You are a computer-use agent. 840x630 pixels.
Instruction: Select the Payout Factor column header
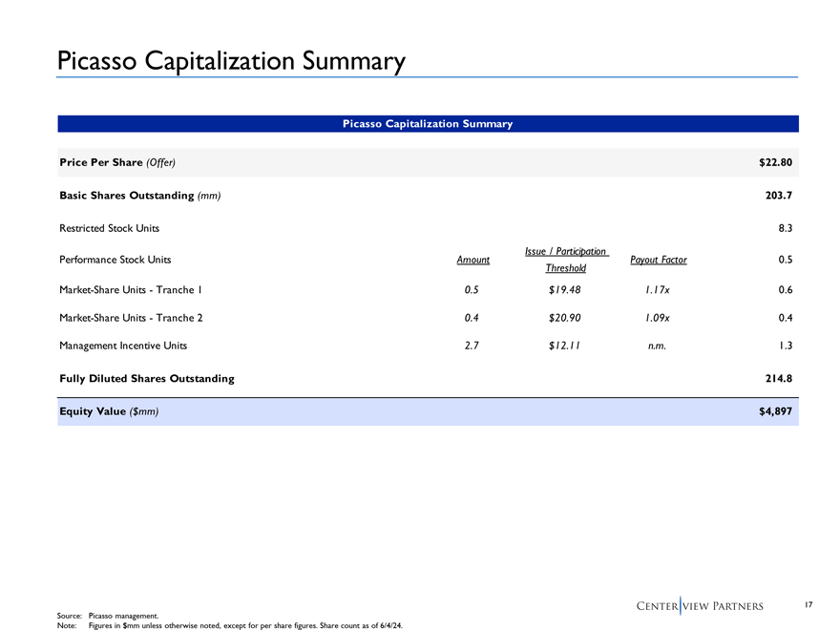coord(659,260)
